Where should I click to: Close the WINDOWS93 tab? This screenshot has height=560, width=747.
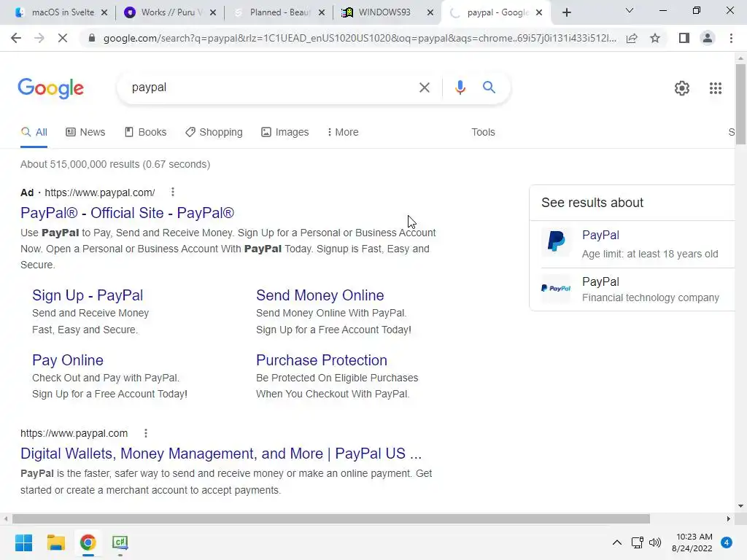430,12
